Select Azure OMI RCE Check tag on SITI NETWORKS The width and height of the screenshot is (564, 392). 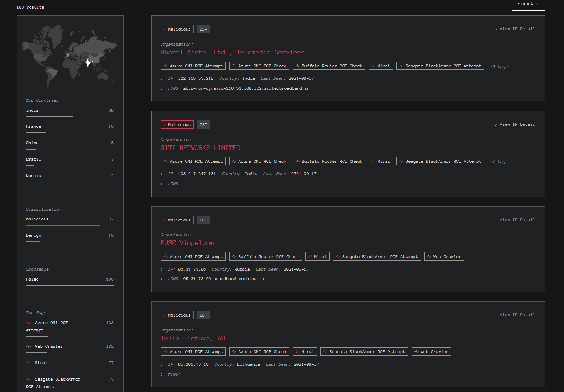(259, 161)
